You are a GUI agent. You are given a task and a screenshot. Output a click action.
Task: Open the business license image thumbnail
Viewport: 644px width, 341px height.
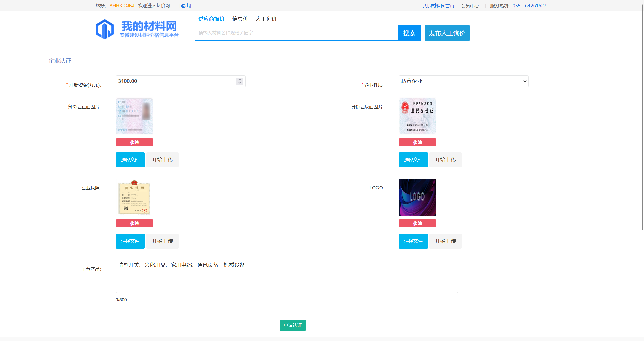coord(134,197)
